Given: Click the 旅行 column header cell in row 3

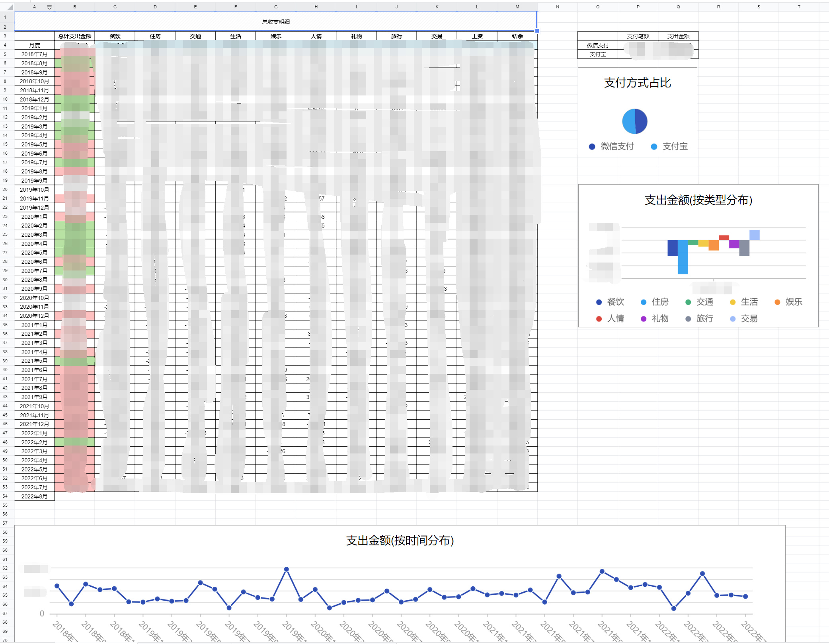Looking at the screenshot, I should coord(396,36).
